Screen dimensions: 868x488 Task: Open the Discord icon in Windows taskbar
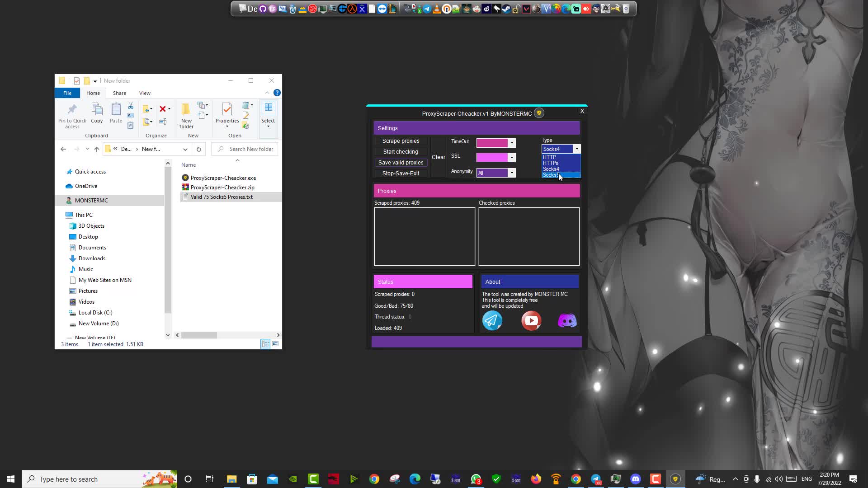click(635, 479)
